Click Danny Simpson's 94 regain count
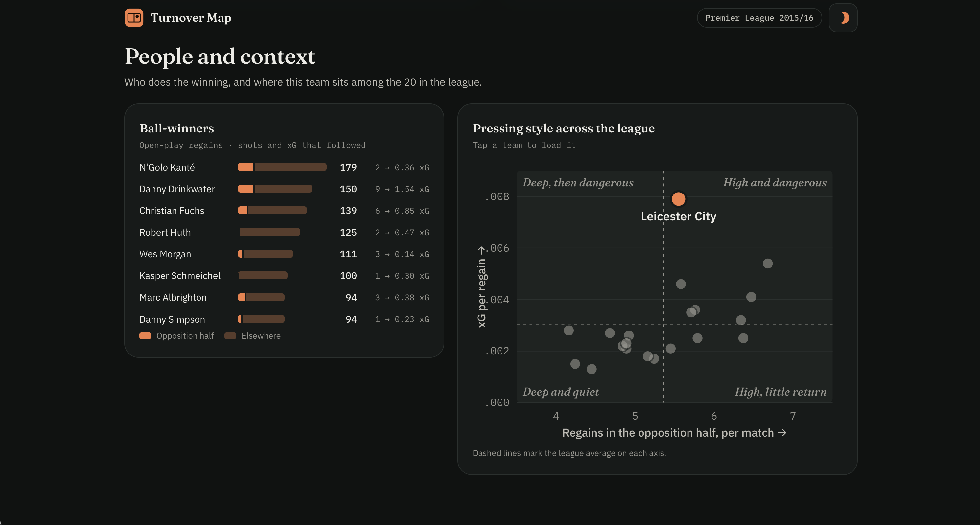The width and height of the screenshot is (980, 525). tap(351, 319)
